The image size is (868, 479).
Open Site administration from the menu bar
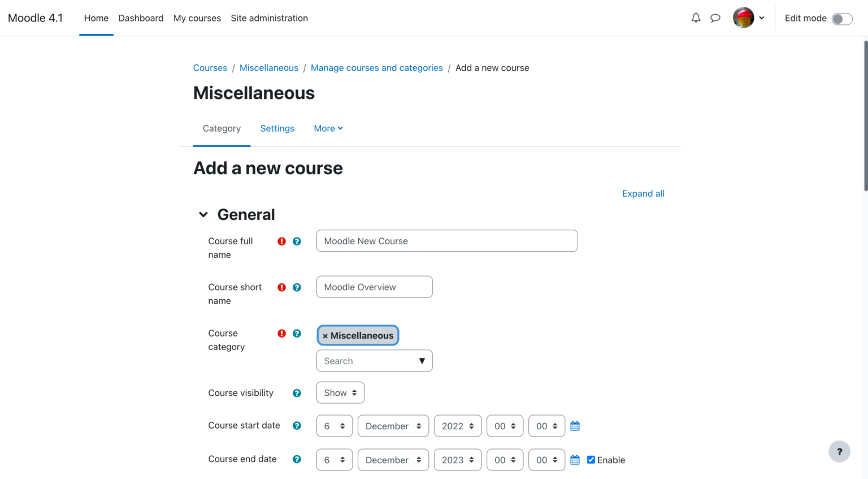(270, 18)
